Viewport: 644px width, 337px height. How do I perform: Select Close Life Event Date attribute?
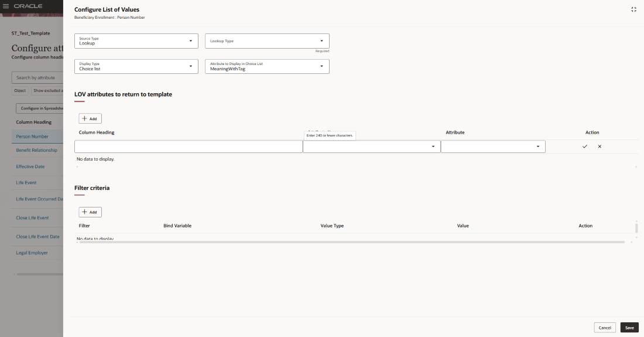pos(37,237)
